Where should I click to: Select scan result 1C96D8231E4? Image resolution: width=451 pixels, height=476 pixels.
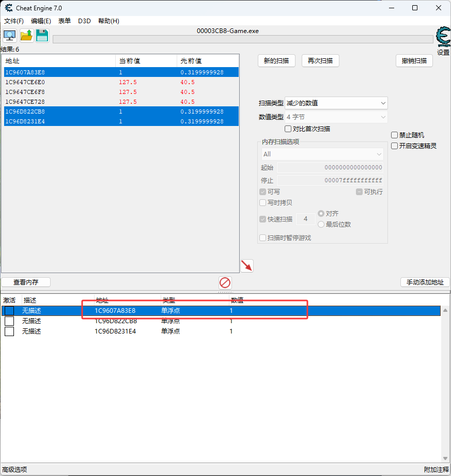click(121, 121)
